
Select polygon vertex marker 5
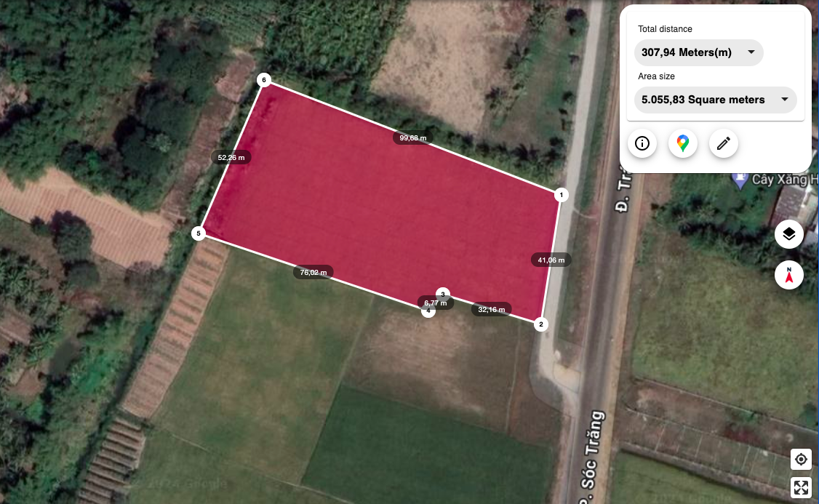coord(199,233)
